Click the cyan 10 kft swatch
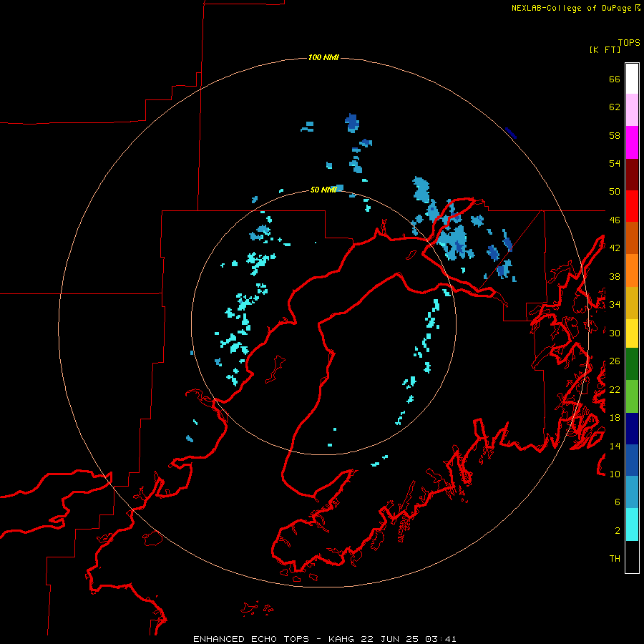This screenshot has width=644, height=644. (632, 525)
